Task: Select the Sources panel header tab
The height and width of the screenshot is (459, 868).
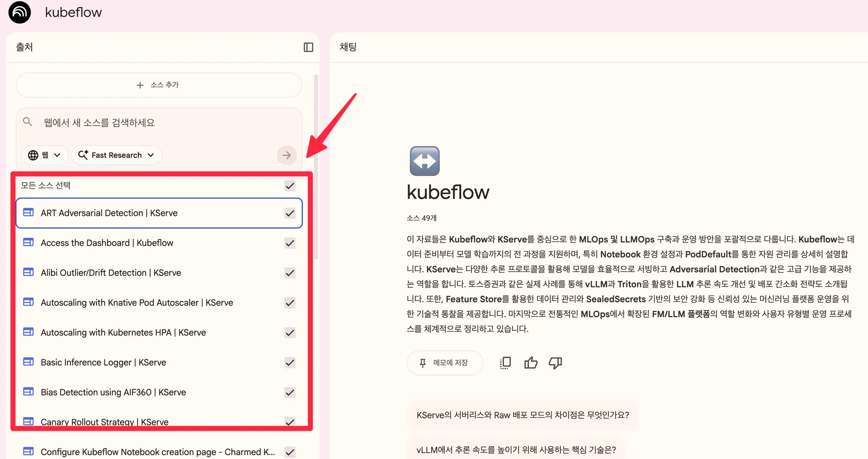Action: 24,47
